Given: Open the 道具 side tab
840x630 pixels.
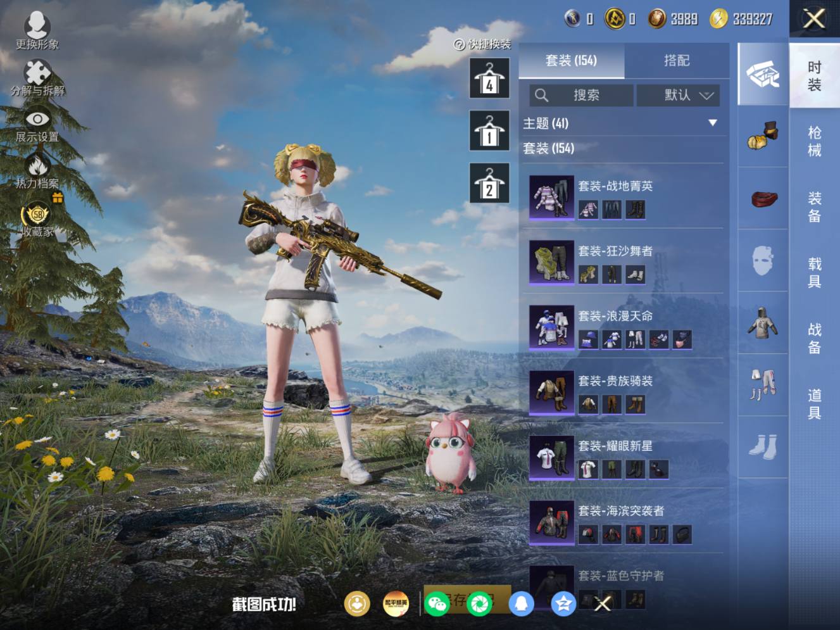Looking at the screenshot, I should tap(815, 405).
